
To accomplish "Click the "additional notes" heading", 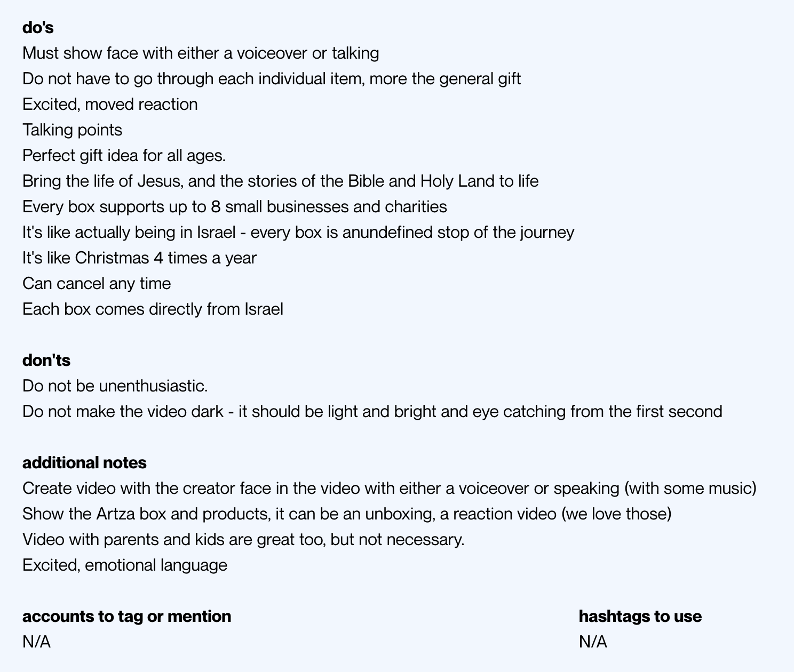I will point(84,463).
